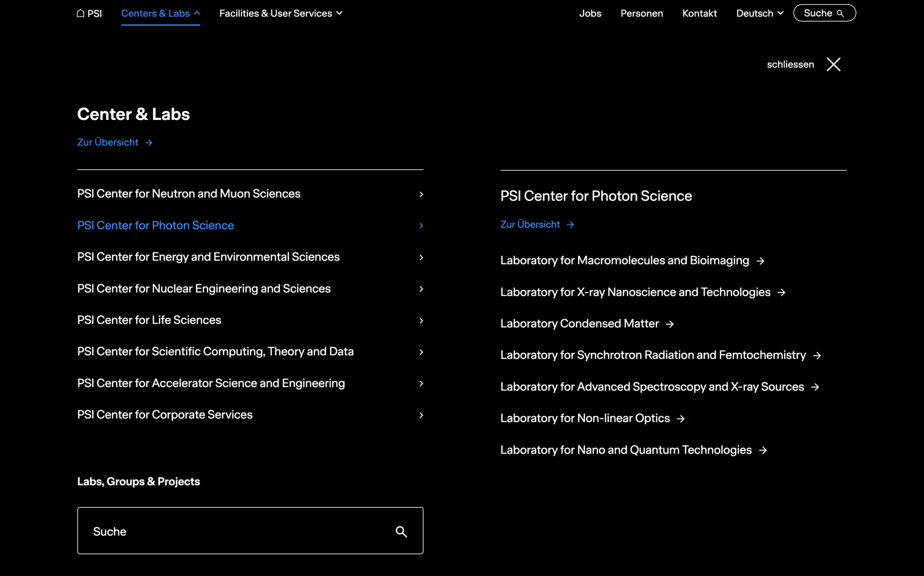Viewport: 924px width, 576px height.
Task: Open Laboratory for Macromolecules and Bioimaging
Action: point(624,260)
